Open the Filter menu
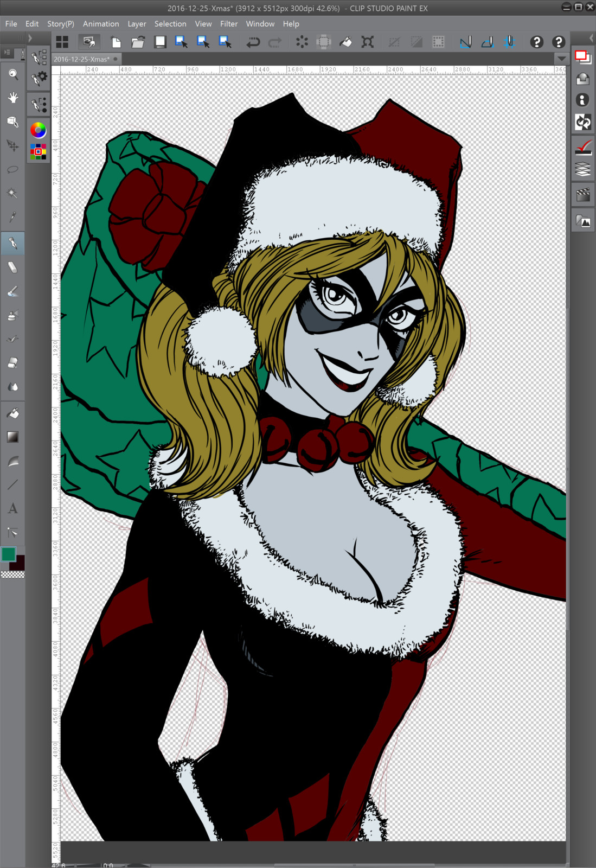 point(229,24)
